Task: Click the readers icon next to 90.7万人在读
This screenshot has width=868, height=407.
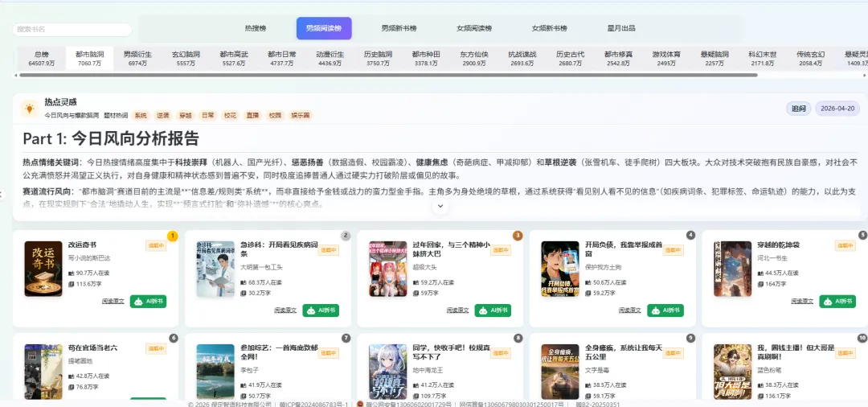Action: click(x=71, y=273)
